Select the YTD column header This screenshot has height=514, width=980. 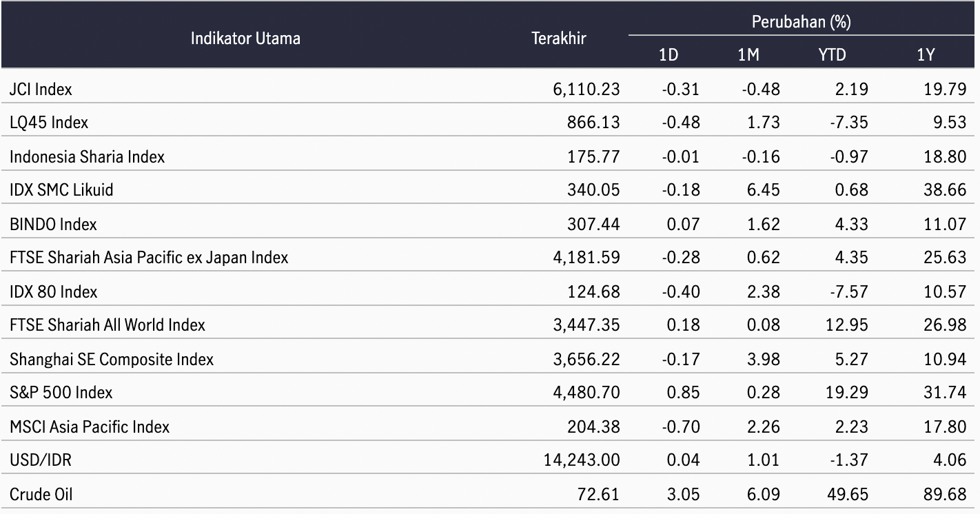pos(832,55)
